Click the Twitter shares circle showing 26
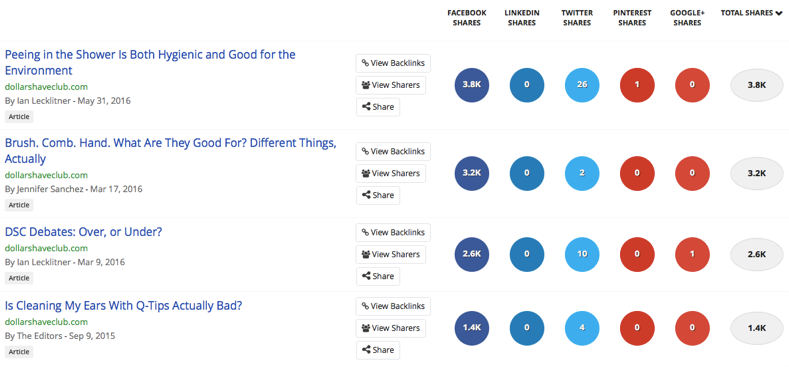789x367 pixels. point(582,85)
